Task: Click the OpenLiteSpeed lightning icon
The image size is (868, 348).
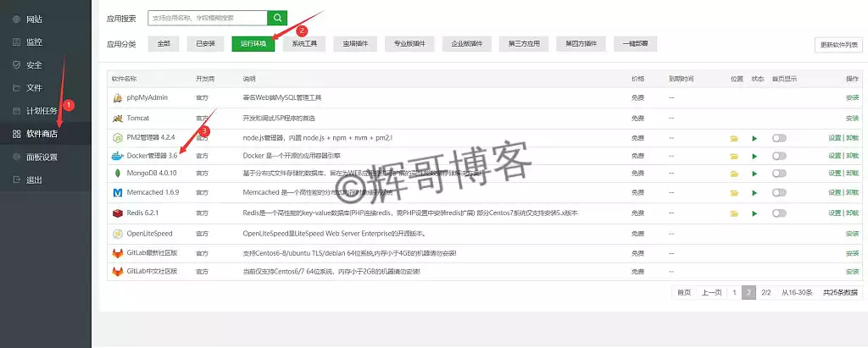Action: click(x=117, y=234)
